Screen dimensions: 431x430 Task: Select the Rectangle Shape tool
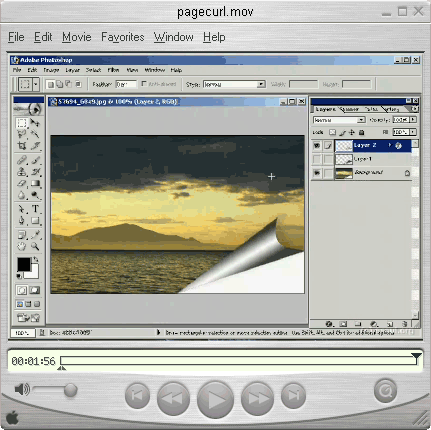pyautogui.click(x=35, y=220)
